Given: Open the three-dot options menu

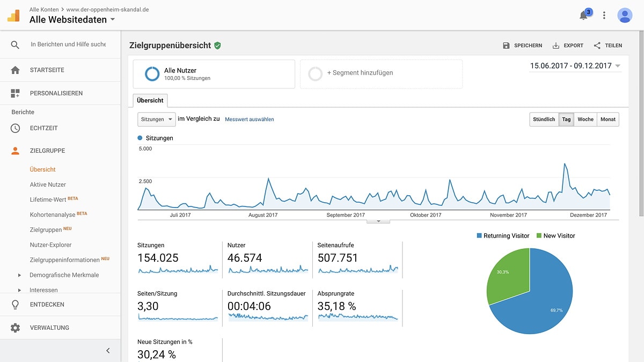Looking at the screenshot, I should click(604, 16).
